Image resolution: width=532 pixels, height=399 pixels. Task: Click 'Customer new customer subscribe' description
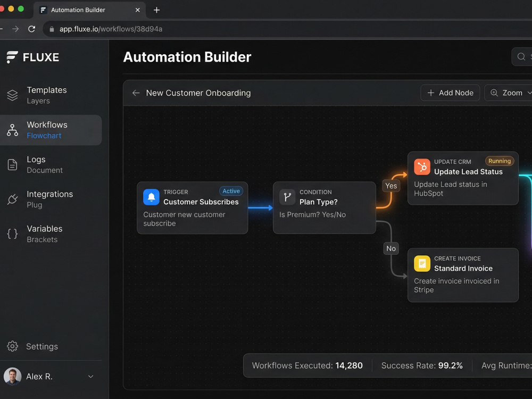184,219
